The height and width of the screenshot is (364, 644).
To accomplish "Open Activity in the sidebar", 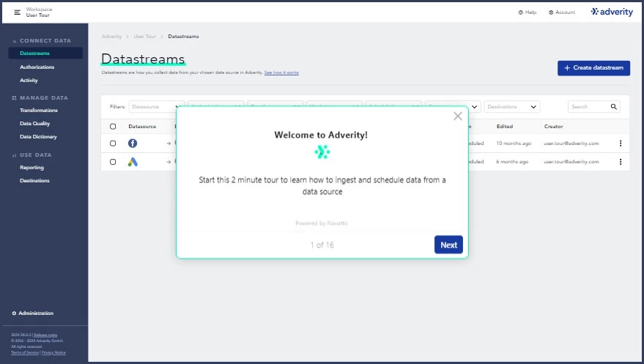I will coord(29,81).
